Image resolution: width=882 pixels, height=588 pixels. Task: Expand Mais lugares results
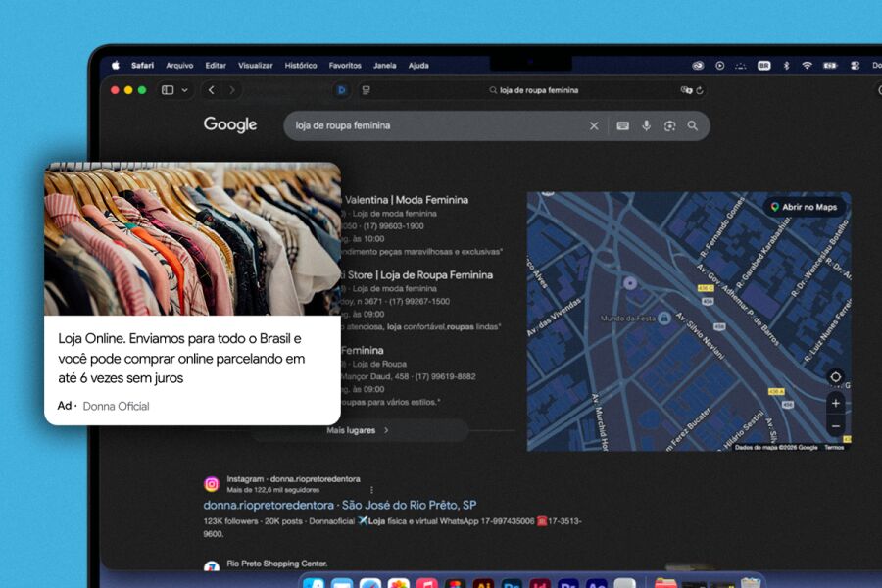(358, 430)
